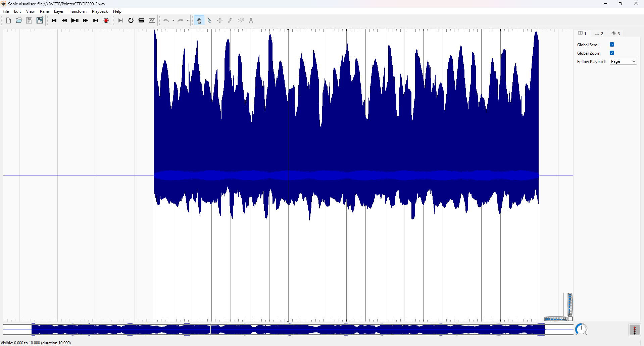Screen dimensions: 644x346
Task: Expand the Undo history dropdown arrow
Action: (x=174, y=20)
